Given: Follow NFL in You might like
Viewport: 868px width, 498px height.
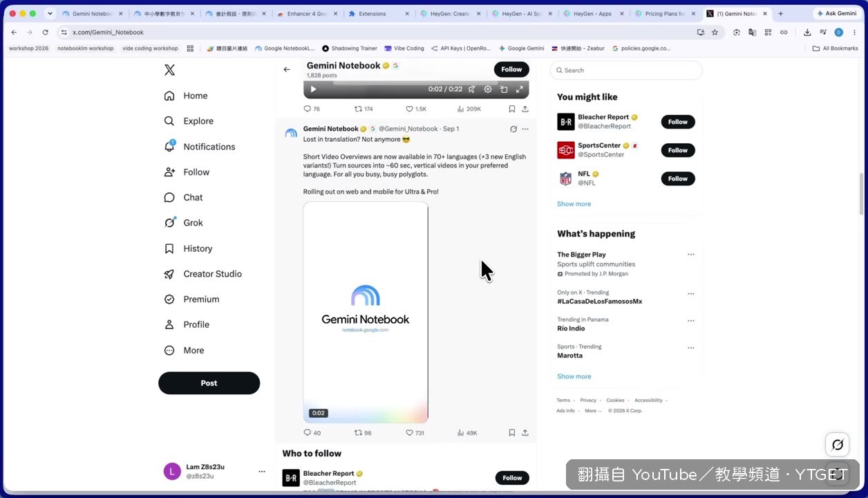Looking at the screenshot, I should coord(677,178).
